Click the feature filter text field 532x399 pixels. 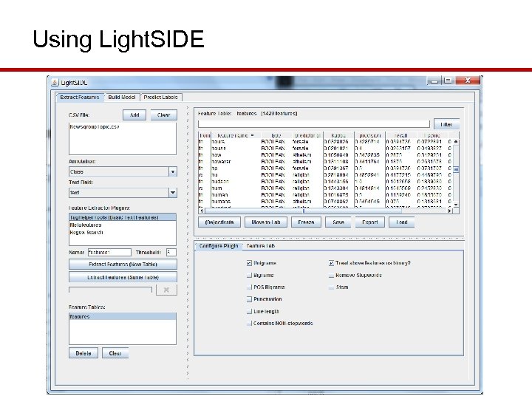[x=314, y=124]
